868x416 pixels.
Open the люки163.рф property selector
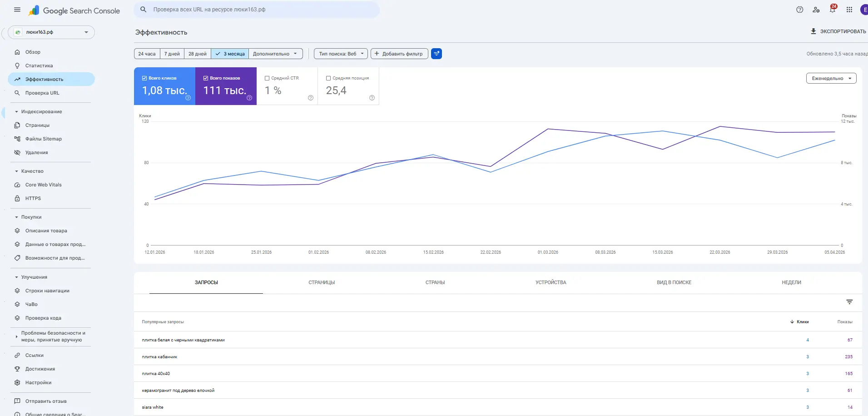click(x=51, y=32)
